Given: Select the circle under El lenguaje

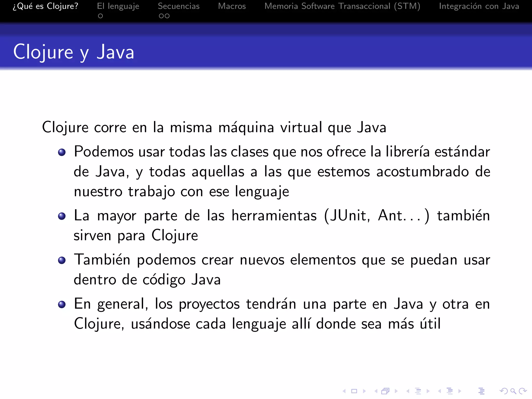Looking at the screenshot, I should pos(101,16).
